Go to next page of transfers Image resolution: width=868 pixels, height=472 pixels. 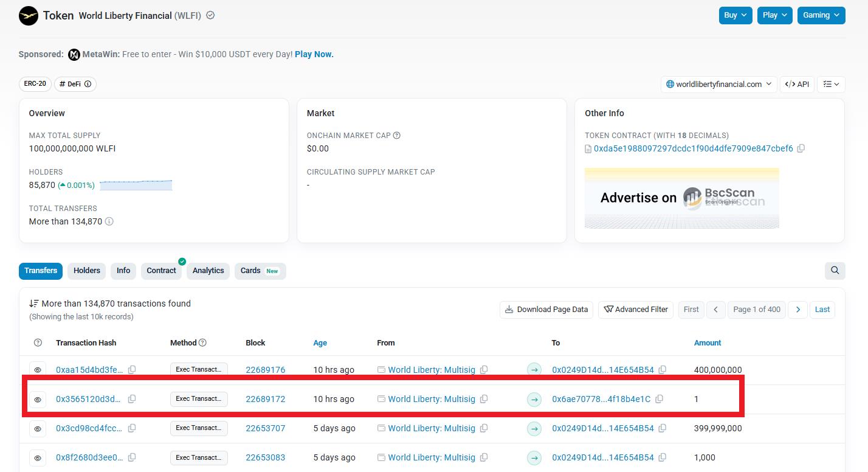pos(798,310)
